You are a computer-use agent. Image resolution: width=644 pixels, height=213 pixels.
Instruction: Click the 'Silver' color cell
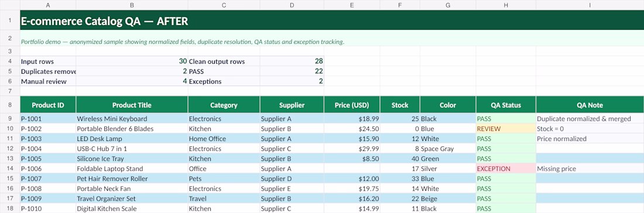point(448,169)
